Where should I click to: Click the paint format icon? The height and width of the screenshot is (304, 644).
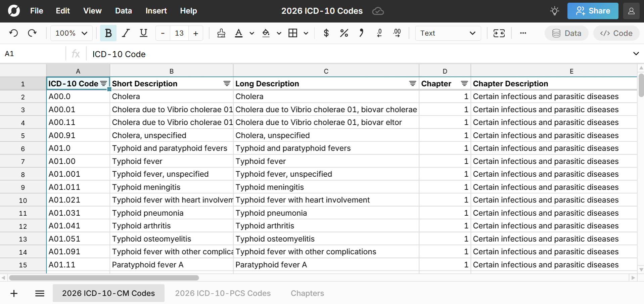(x=221, y=33)
